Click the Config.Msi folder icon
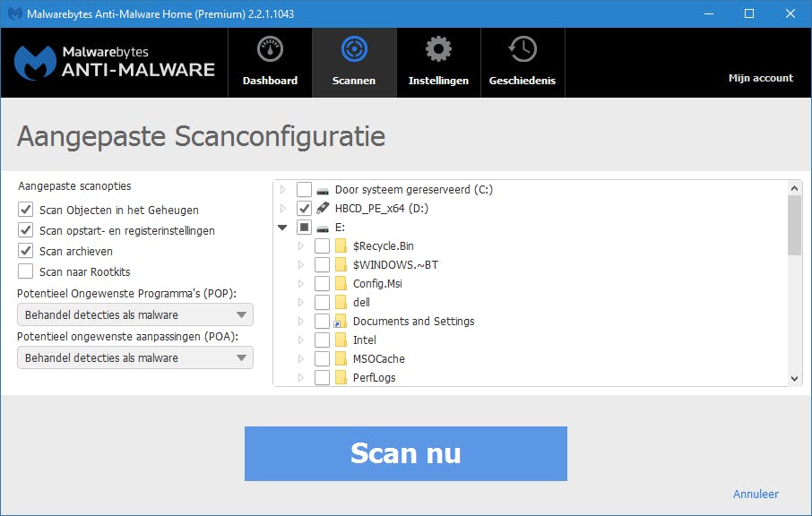812x516 pixels. 341,283
